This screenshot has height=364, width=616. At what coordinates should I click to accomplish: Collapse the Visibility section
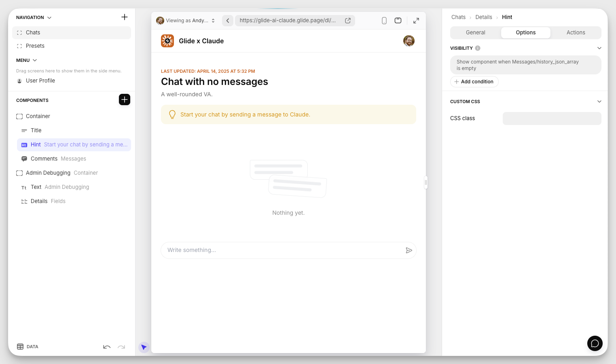pos(599,48)
